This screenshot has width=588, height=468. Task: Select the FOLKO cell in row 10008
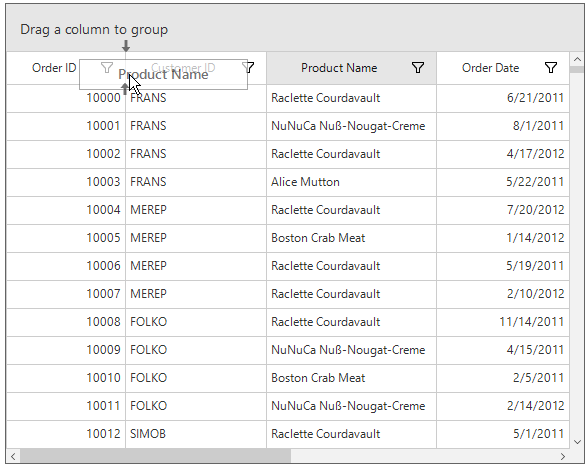point(196,322)
